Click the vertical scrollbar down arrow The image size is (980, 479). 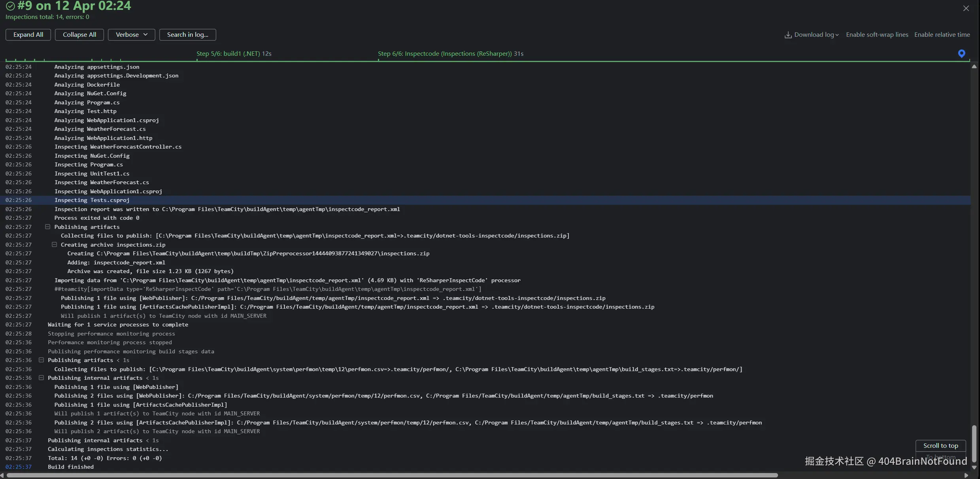[x=974, y=467]
